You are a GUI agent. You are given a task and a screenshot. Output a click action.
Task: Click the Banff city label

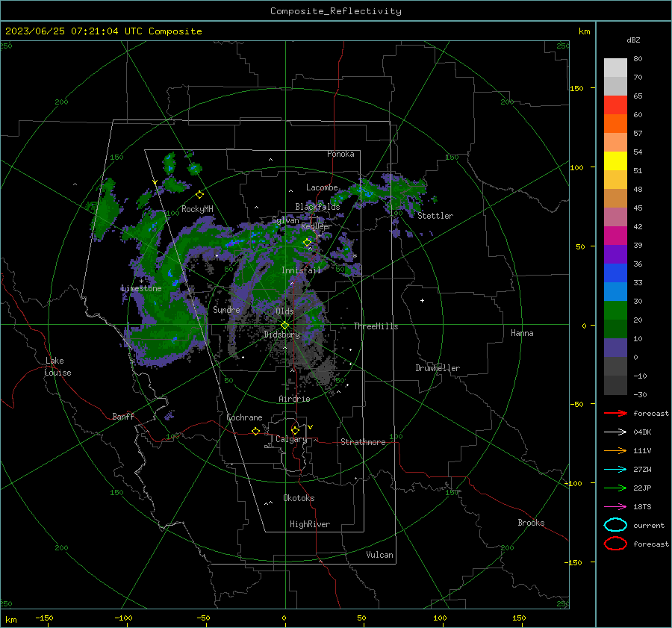click(123, 417)
